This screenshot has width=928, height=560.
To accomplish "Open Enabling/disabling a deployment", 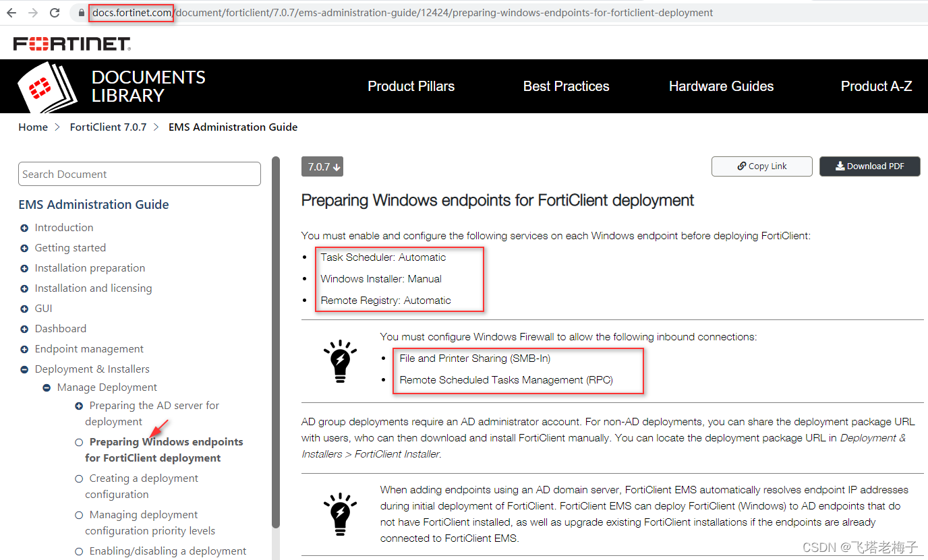I will point(168,551).
